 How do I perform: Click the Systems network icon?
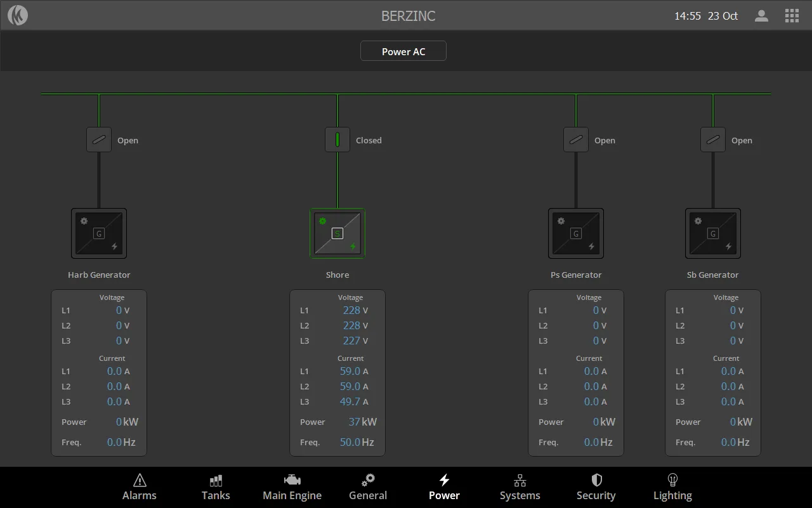point(520,480)
